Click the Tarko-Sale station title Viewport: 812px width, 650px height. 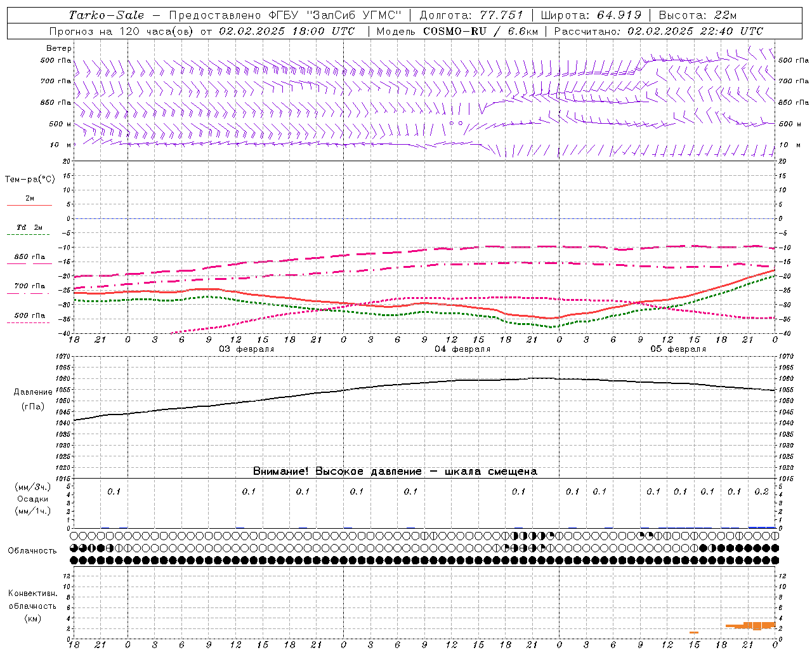coord(107,15)
